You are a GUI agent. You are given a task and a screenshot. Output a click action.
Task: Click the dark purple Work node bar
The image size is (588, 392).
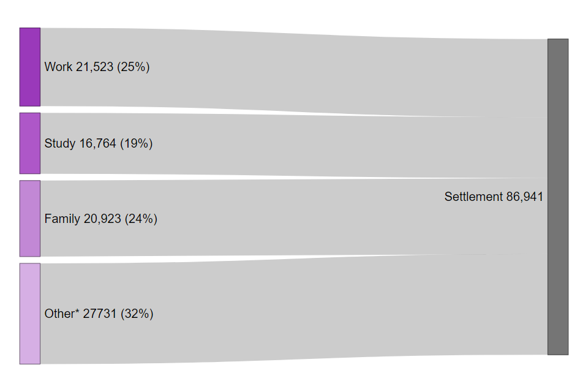(30, 67)
